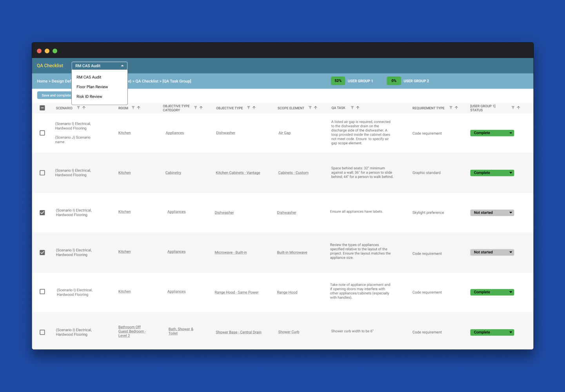Screen dimensions: 565x392
Task: Click the 52% User Group 1 progress badge
Action: click(338, 81)
